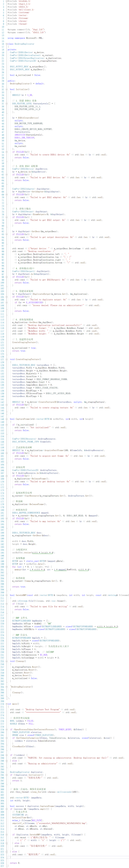Click the dxgiOutput->GetDesc call
The image size is (129, 868).
pos(35,231)
